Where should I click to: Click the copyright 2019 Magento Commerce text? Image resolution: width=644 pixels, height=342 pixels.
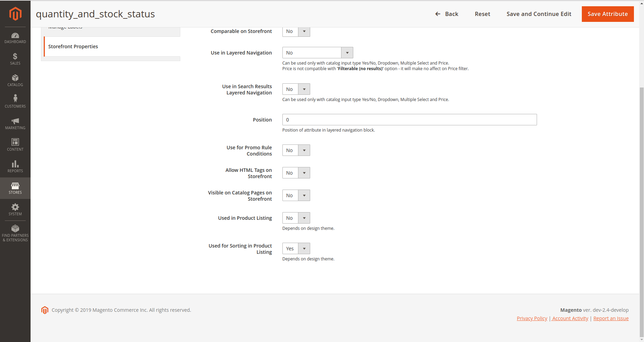(x=121, y=310)
